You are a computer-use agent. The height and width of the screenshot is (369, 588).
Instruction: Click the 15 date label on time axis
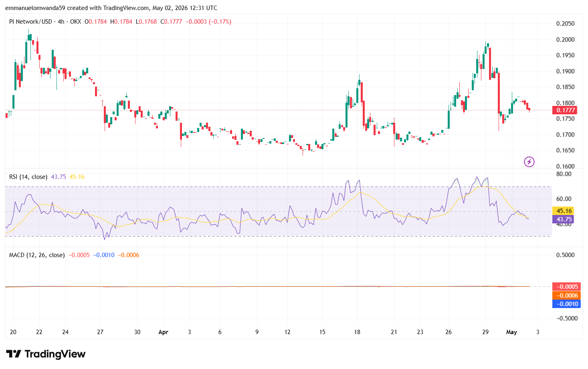click(322, 332)
